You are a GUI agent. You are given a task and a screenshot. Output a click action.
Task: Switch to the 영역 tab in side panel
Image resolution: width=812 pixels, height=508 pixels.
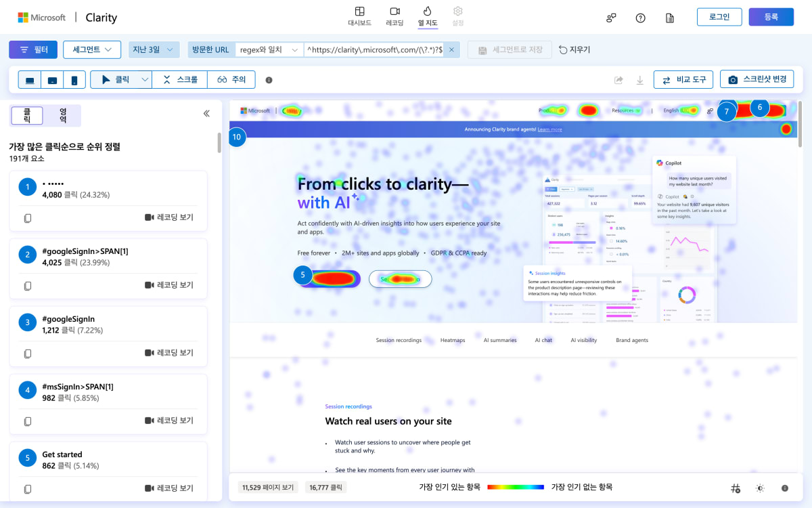click(x=63, y=115)
